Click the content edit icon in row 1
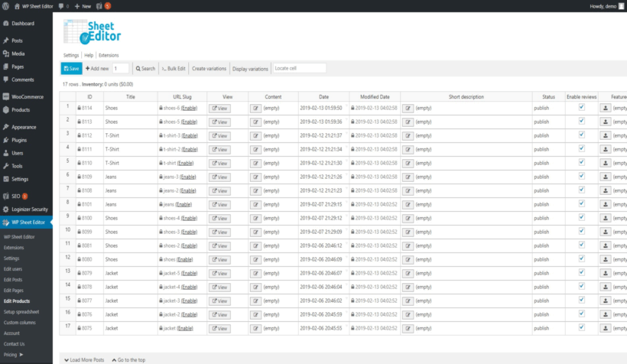This screenshot has height=364, width=627. 255,109
